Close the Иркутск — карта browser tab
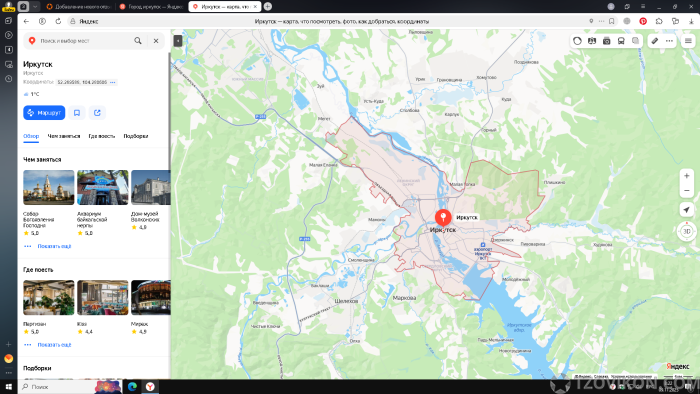Image resolution: width=700 pixels, height=394 pixels. (255, 6)
